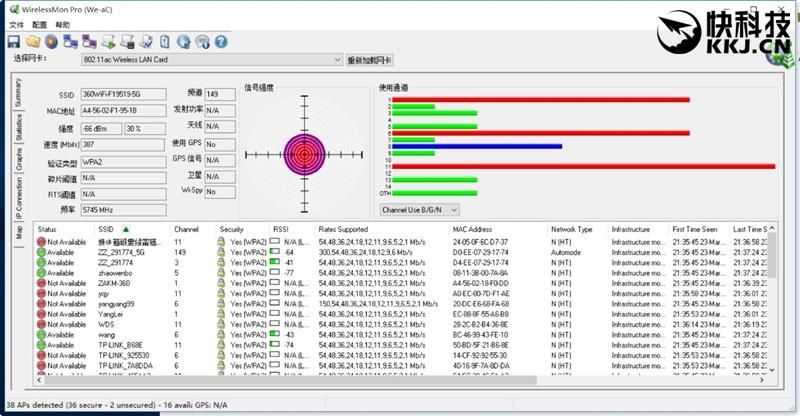Click the frequency field showing 5745 MHz

[123, 210]
